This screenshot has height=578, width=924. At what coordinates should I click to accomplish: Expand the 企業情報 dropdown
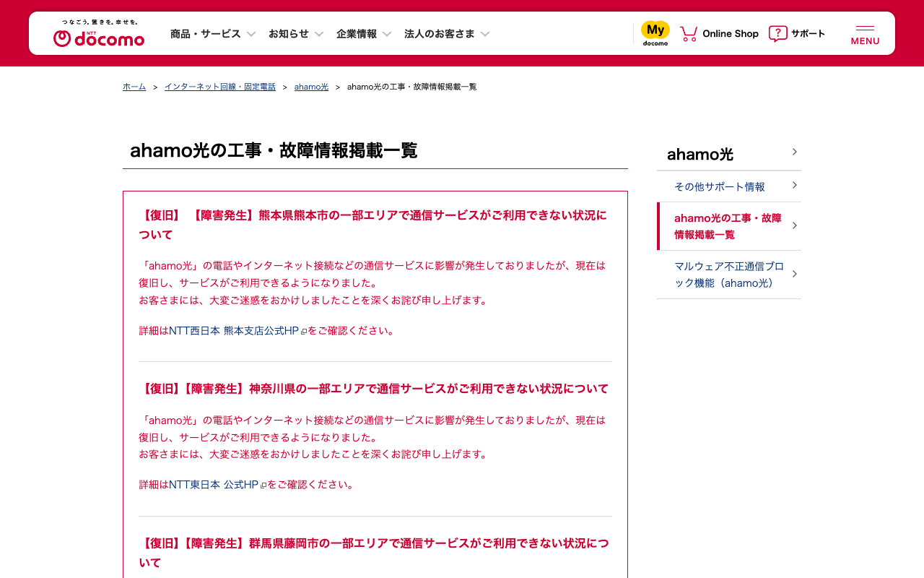point(364,33)
